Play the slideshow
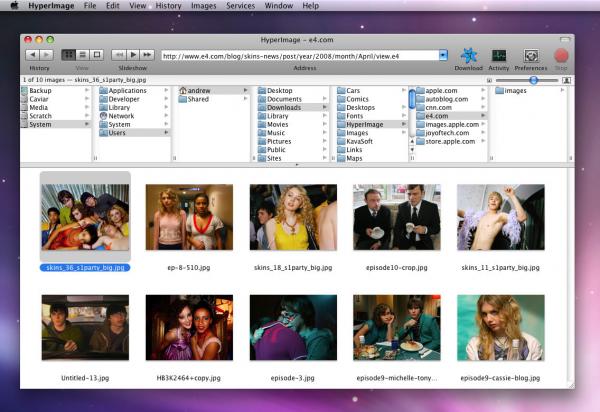Screen dimensions: 600x412 [x=133, y=55]
